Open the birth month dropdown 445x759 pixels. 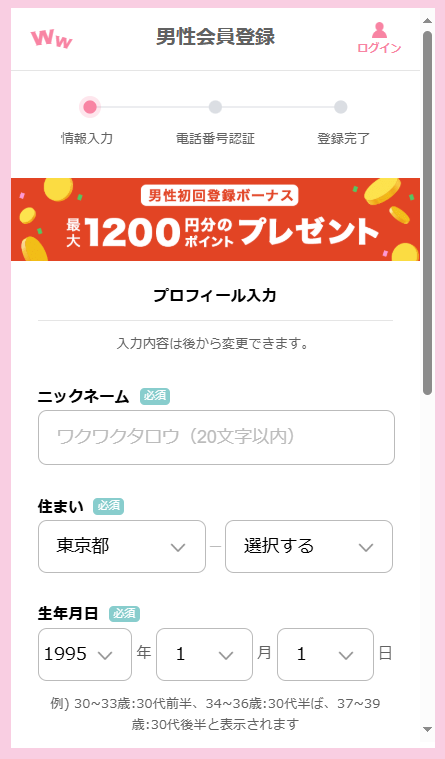[x=204, y=654]
